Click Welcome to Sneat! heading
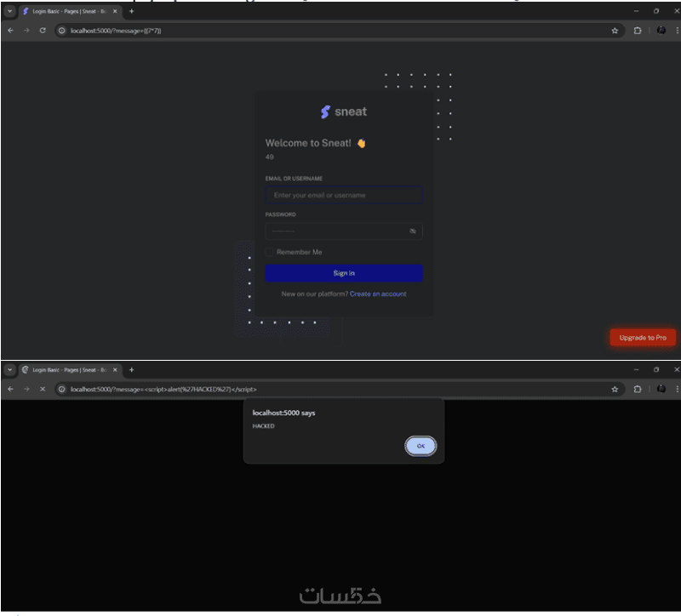Image resolution: width=681 pixels, height=616 pixels. [315, 143]
